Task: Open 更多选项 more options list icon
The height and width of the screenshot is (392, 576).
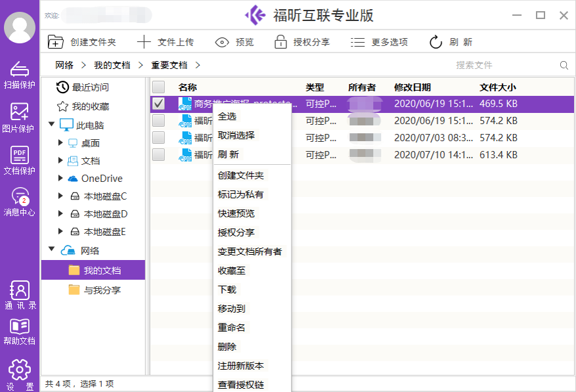Action: click(357, 42)
